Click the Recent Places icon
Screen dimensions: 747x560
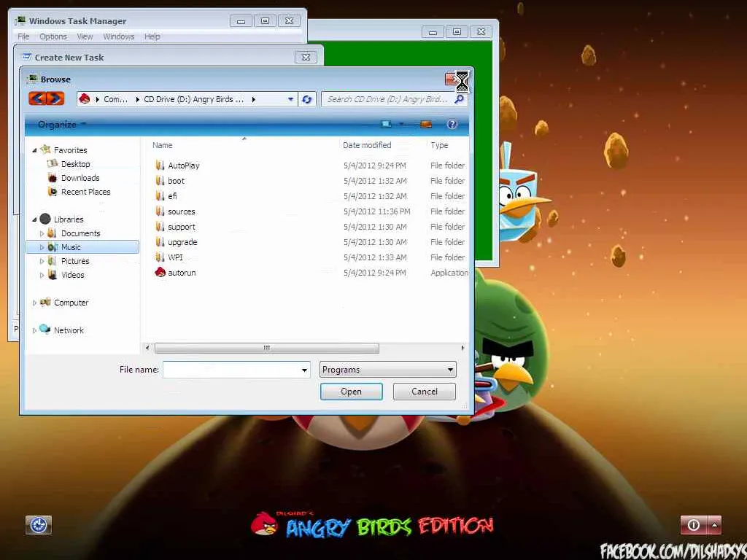click(53, 192)
